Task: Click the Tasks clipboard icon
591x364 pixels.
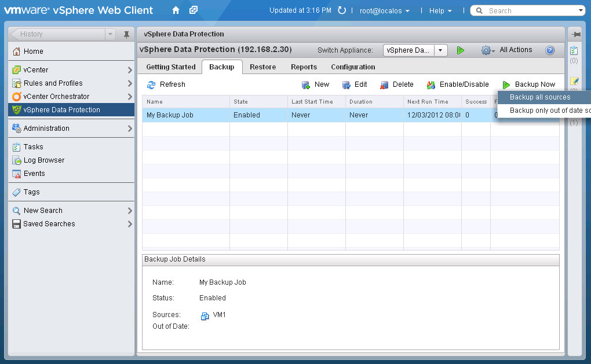Action: [x=16, y=147]
